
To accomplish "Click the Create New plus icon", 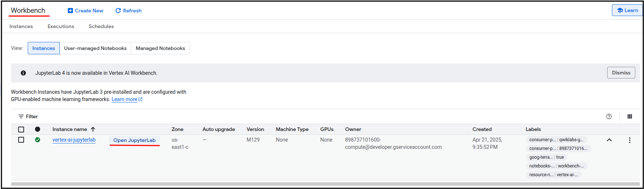I will tap(70, 11).
